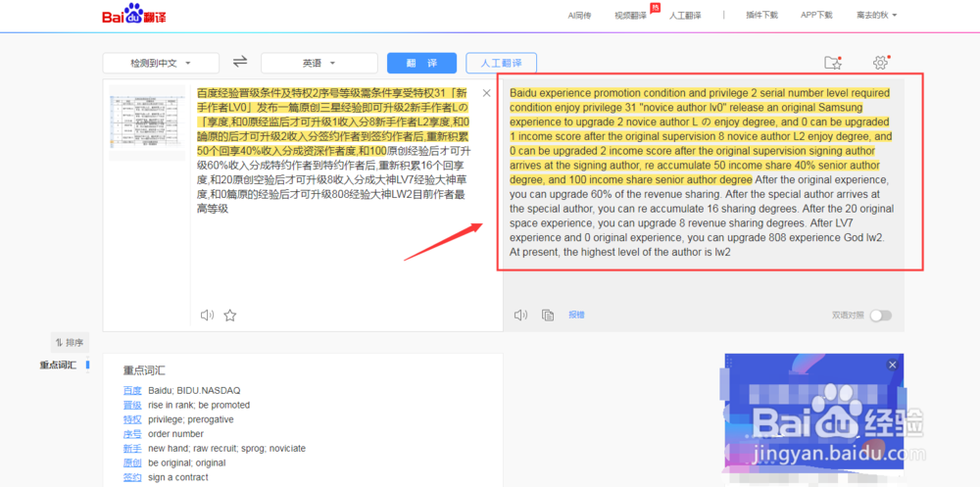Copy the translated result
Screen dimensions: 980x487
click(548, 316)
